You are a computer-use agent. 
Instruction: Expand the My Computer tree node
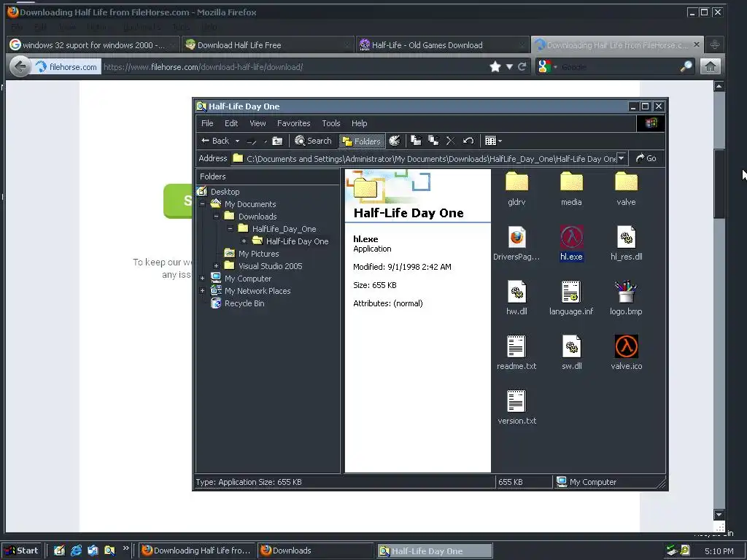203,278
